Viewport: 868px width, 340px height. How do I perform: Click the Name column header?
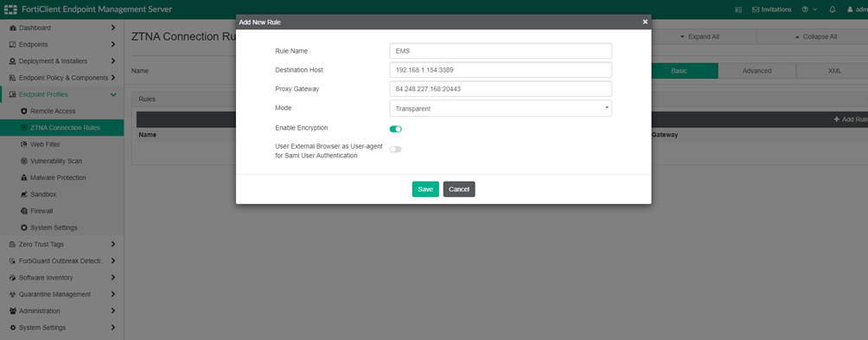coord(147,135)
